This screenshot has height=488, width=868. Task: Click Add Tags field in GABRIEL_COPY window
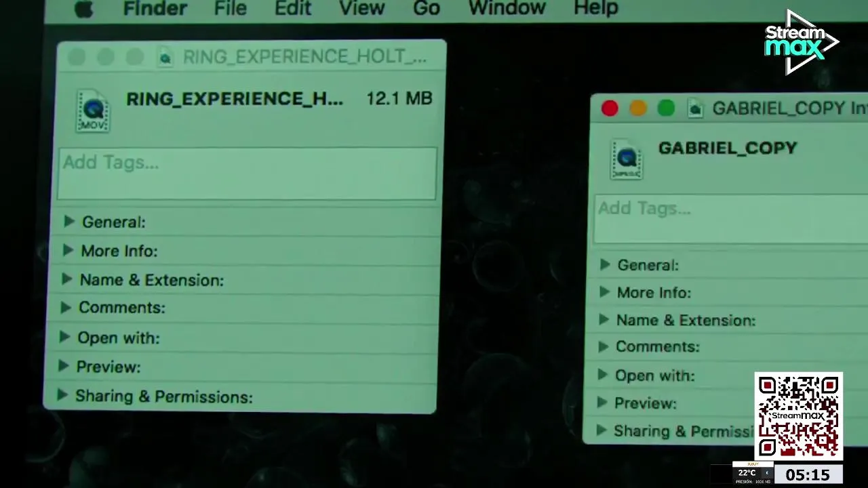731,219
